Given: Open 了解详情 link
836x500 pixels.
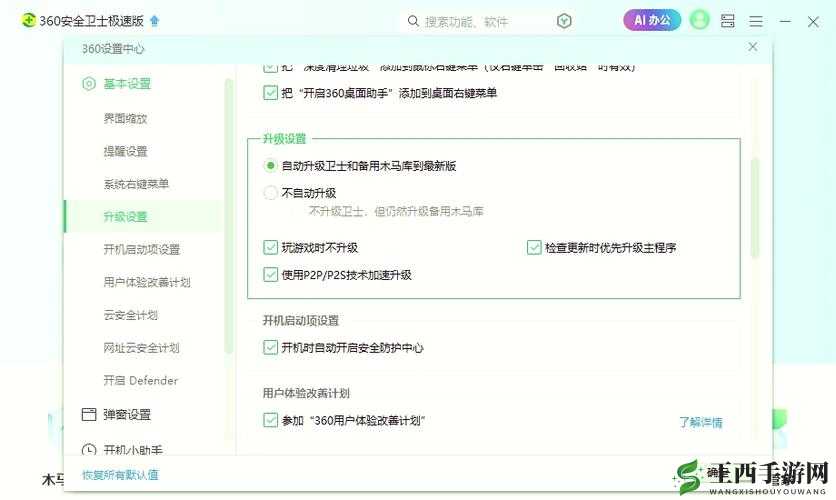Looking at the screenshot, I should coord(701,422).
